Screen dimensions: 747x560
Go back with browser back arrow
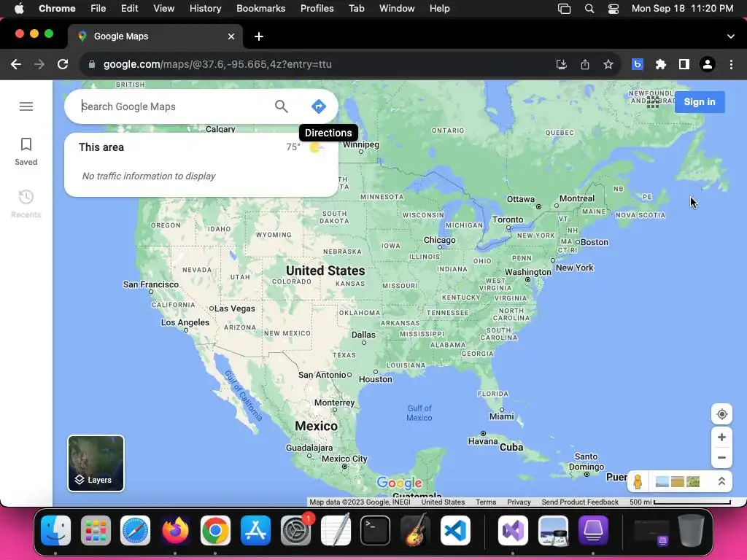click(x=16, y=64)
